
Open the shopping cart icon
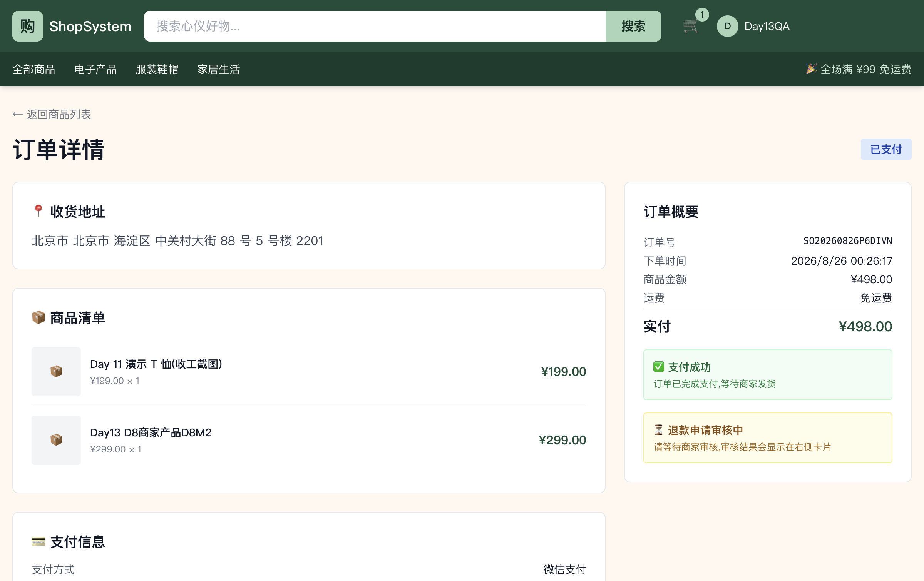690,26
